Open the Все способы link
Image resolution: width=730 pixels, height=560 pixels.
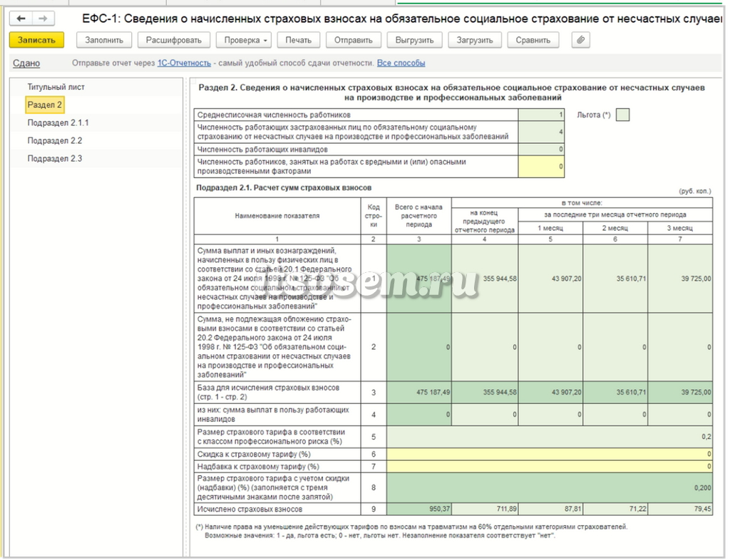point(401,63)
